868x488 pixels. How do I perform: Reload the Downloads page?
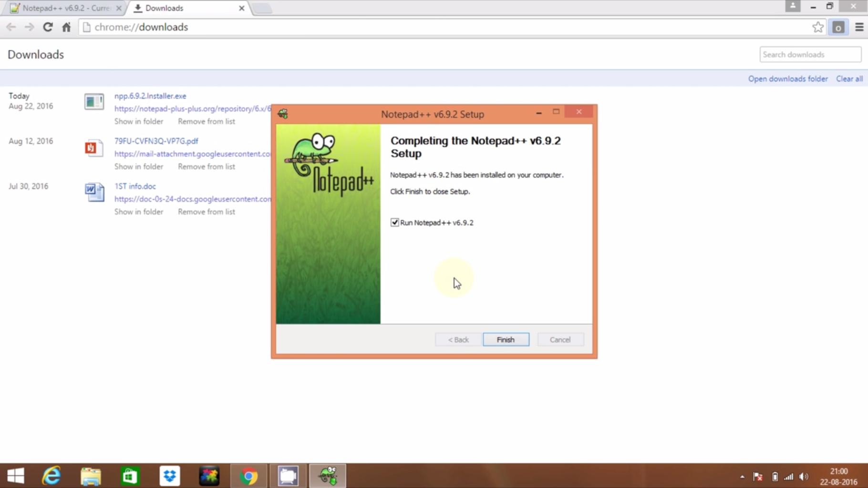(x=48, y=27)
